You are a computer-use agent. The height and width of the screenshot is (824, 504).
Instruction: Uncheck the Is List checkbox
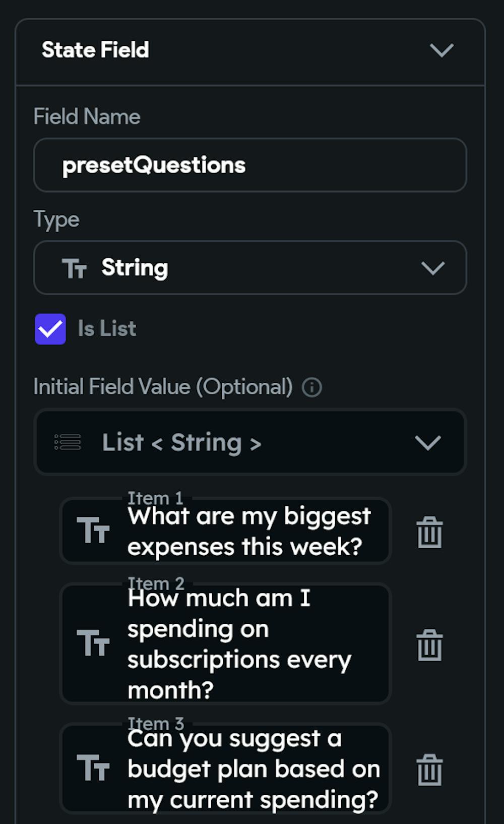(x=50, y=329)
